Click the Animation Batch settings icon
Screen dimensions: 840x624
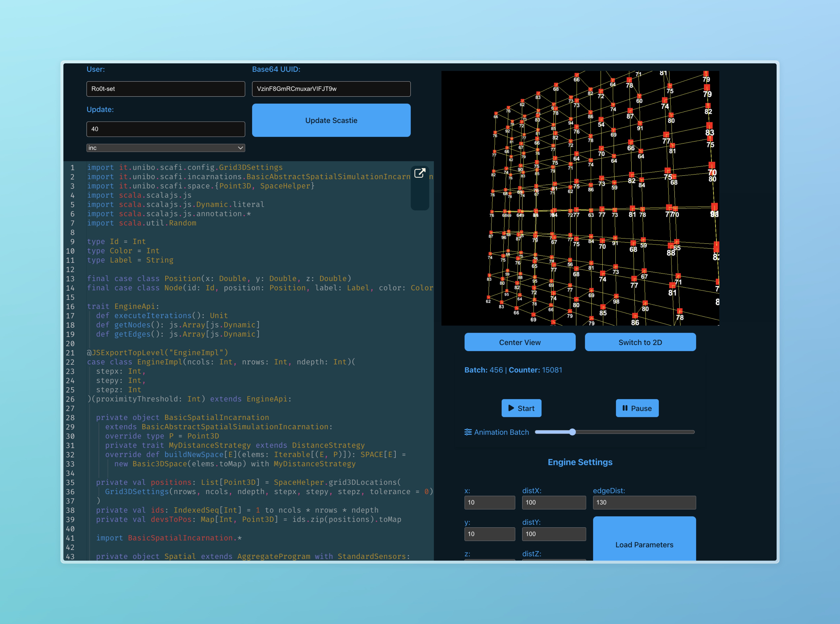468,432
